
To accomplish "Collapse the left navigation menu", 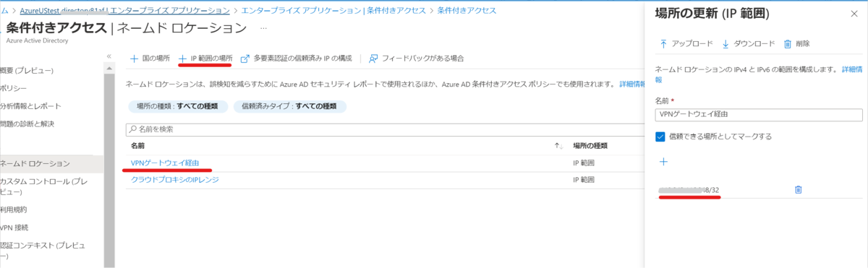I will (109, 56).
